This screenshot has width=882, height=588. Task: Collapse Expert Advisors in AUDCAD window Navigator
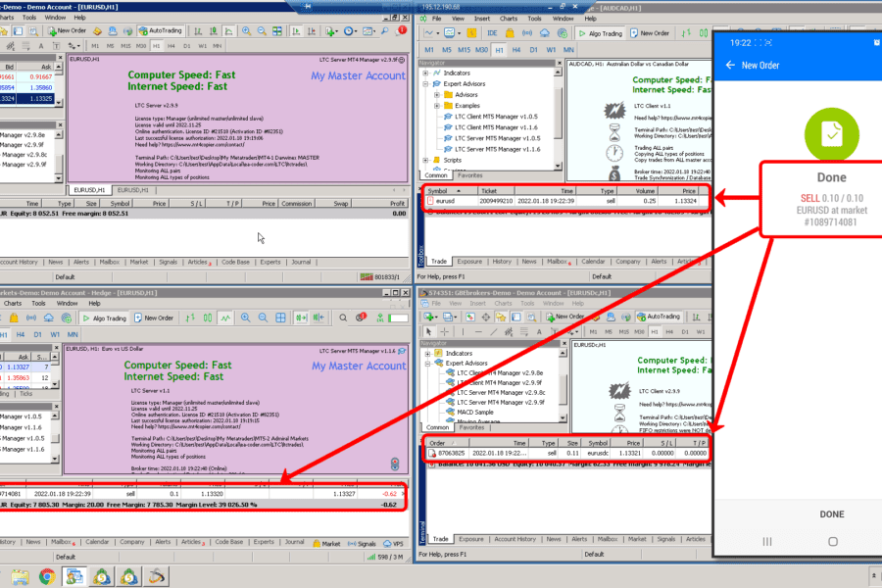[426, 84]
